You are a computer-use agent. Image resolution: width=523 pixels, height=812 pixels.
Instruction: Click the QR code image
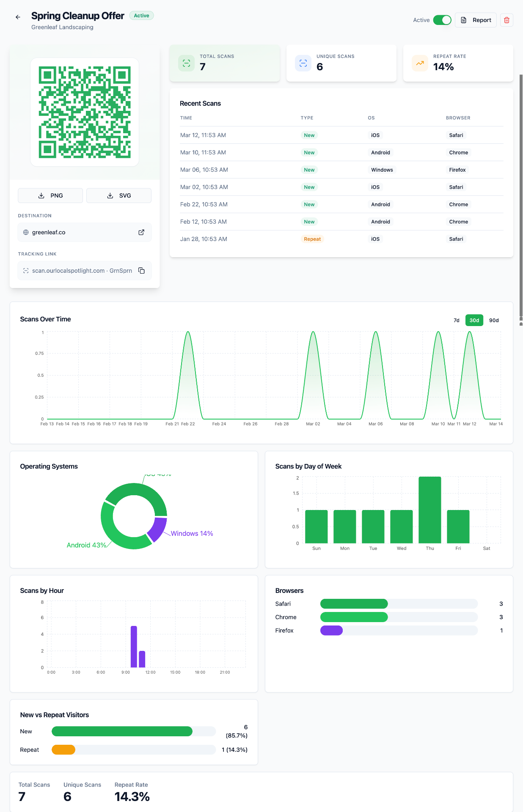click(x=85, y=112)
